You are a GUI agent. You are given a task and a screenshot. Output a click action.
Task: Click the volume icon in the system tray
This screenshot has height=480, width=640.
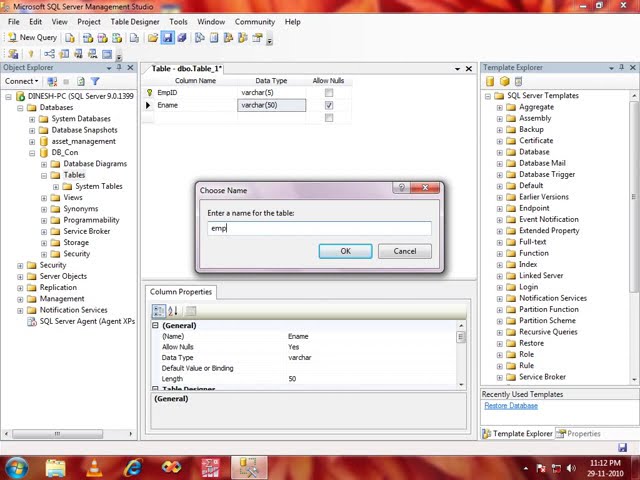coord(571,468)
